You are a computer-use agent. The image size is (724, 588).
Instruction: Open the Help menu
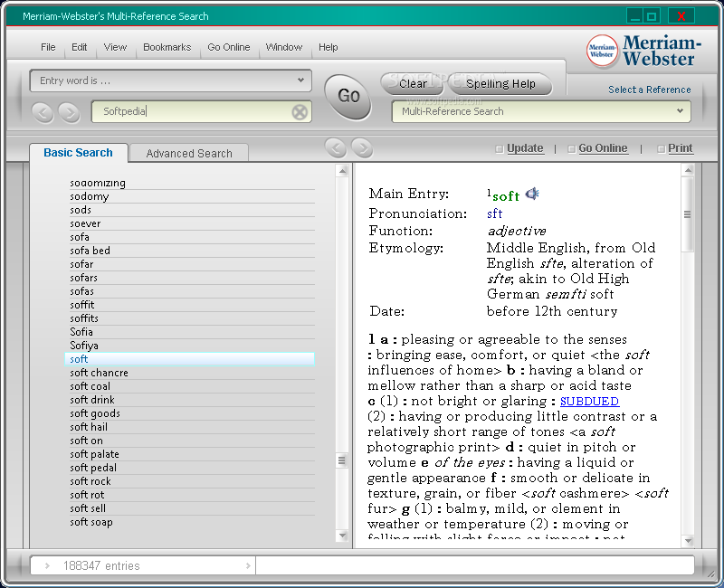(328, 47)
